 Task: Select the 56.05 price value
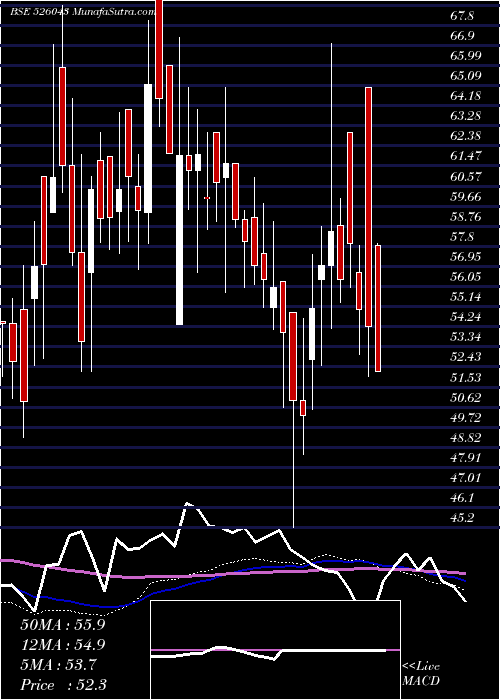[x=466, y=277]
